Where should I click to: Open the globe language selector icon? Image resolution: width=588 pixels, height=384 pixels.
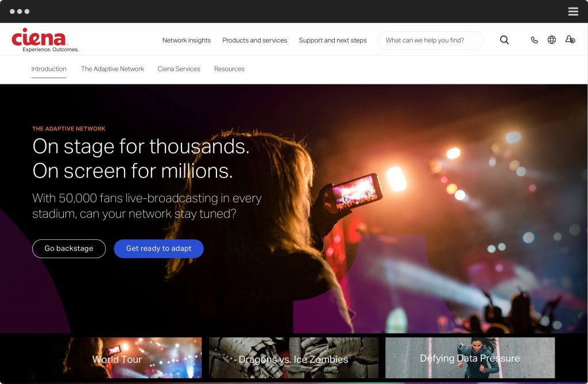point(552,40)
